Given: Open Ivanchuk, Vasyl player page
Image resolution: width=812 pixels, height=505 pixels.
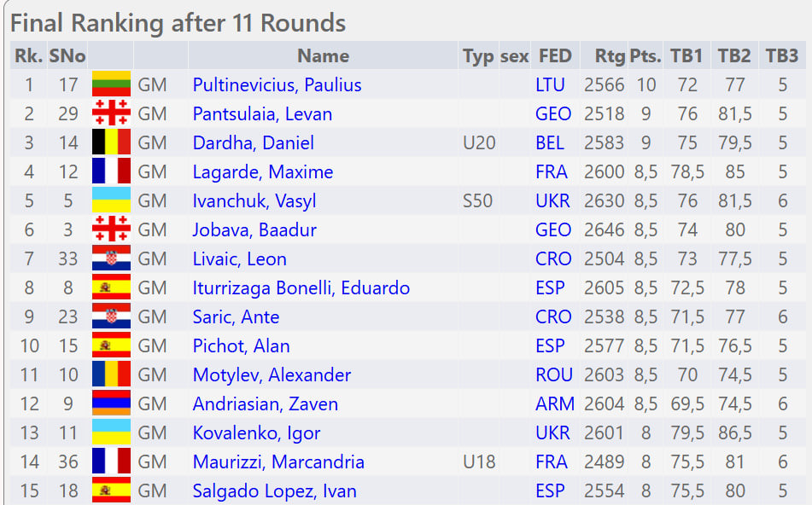Looking at the screenshot, I should coord(254,200).
